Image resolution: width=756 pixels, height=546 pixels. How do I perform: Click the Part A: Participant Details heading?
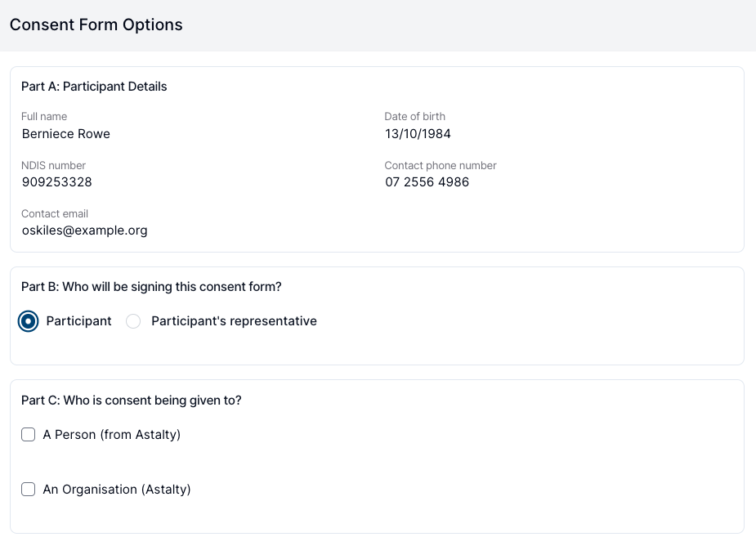pos(94,87)
